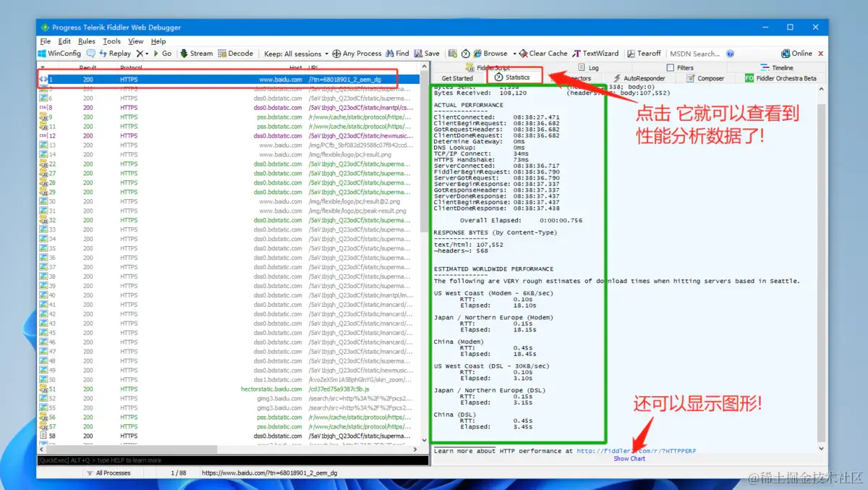Click the comment speech-bubble icon
Screen dimensions: 868x490
click(90, 54)
